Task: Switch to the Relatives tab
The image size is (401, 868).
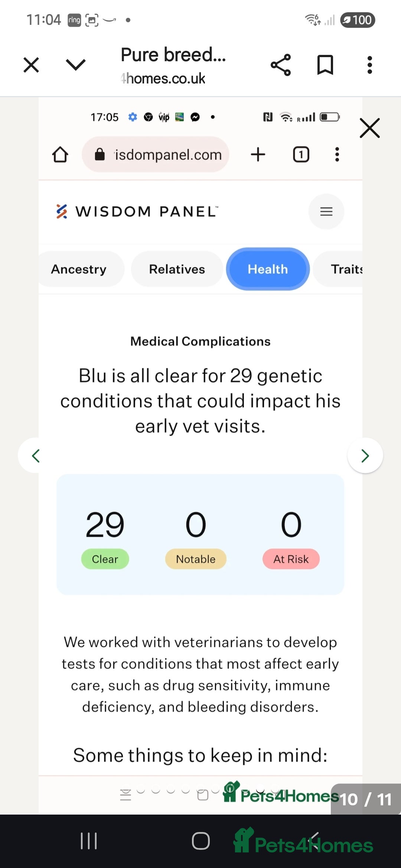Action: tap(177, 269)
